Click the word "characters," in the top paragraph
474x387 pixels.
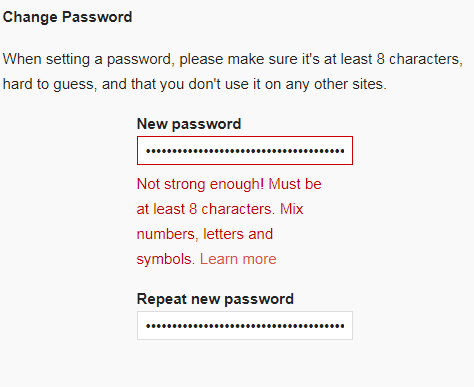pos(426,59)
